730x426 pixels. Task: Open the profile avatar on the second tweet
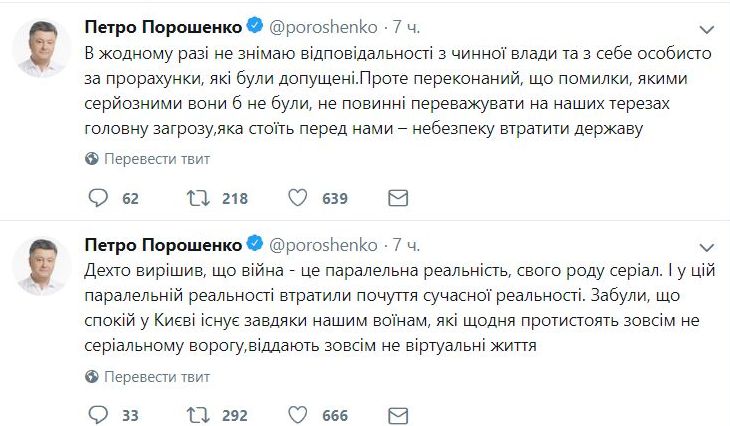click(42, 267)
